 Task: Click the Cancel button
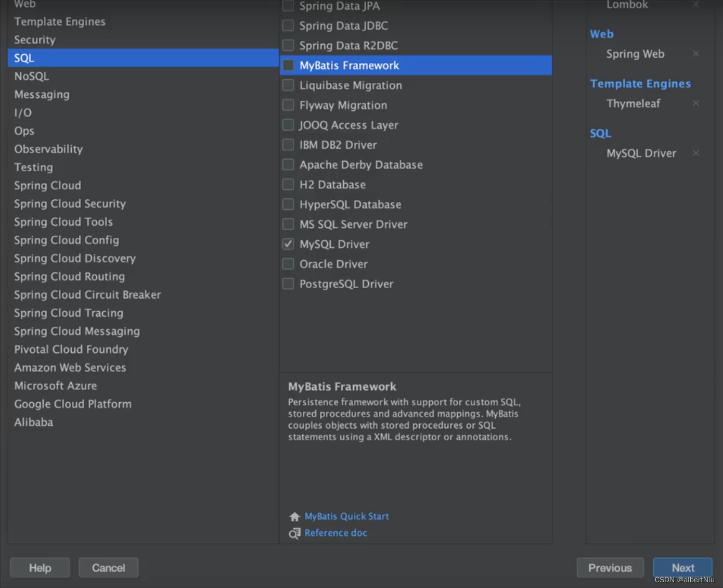109,568
